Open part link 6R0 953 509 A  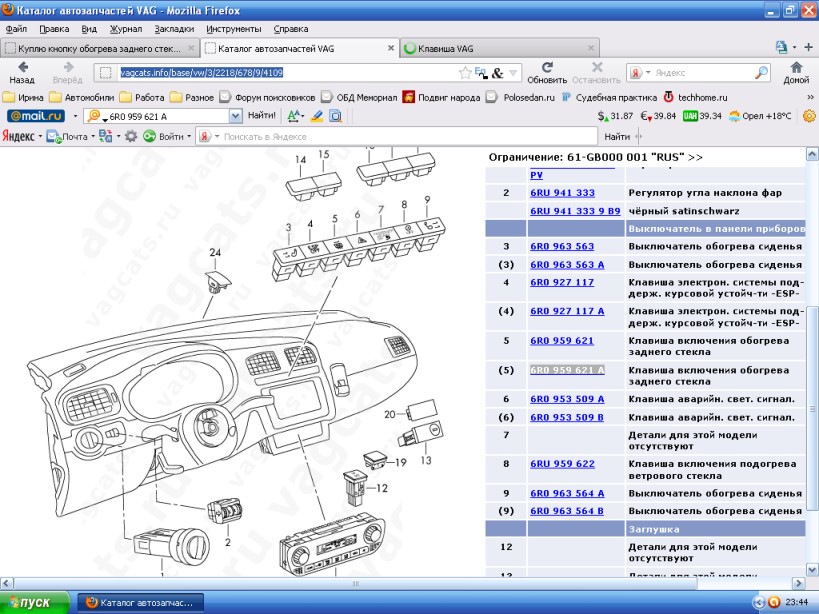pyautogui.click(x=567, y=399)
